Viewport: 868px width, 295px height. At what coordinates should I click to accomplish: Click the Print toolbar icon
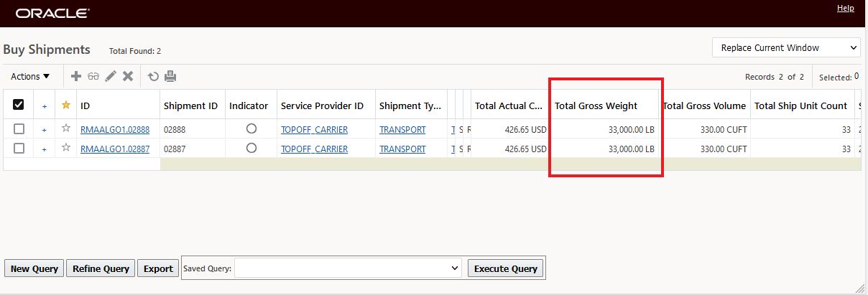point(170,76)
